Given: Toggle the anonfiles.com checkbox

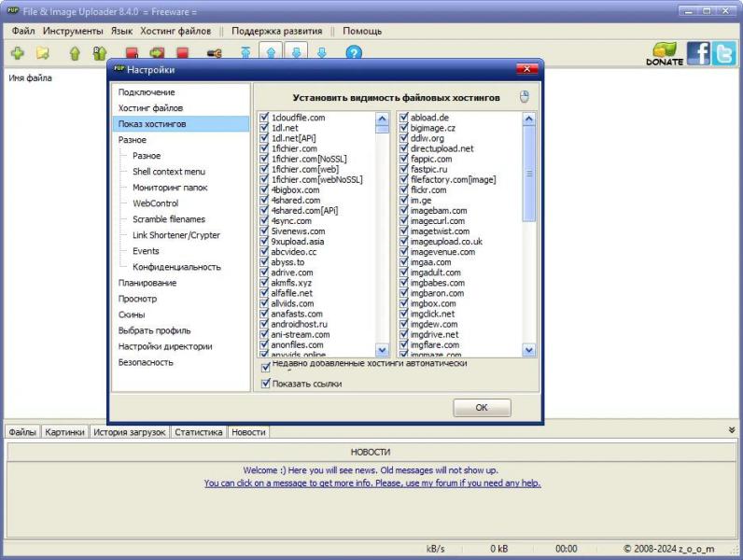Looking at the screenshot, I should [264, 344].
